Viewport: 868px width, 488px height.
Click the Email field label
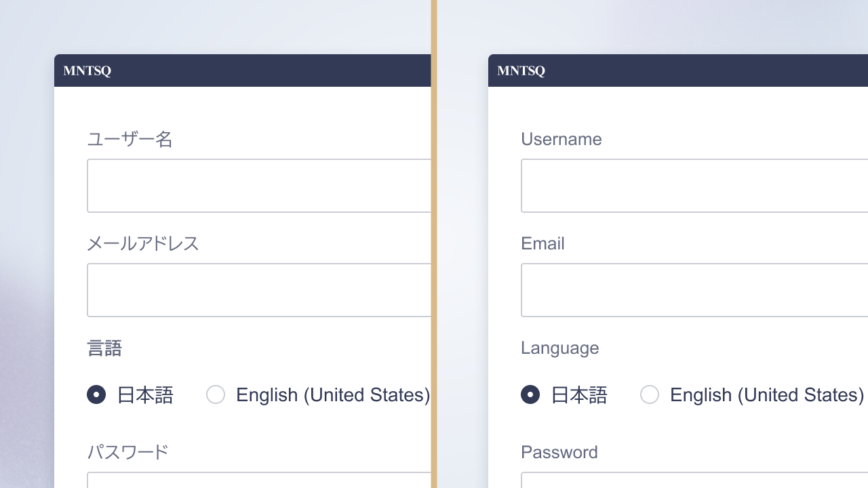pos(542,244)
